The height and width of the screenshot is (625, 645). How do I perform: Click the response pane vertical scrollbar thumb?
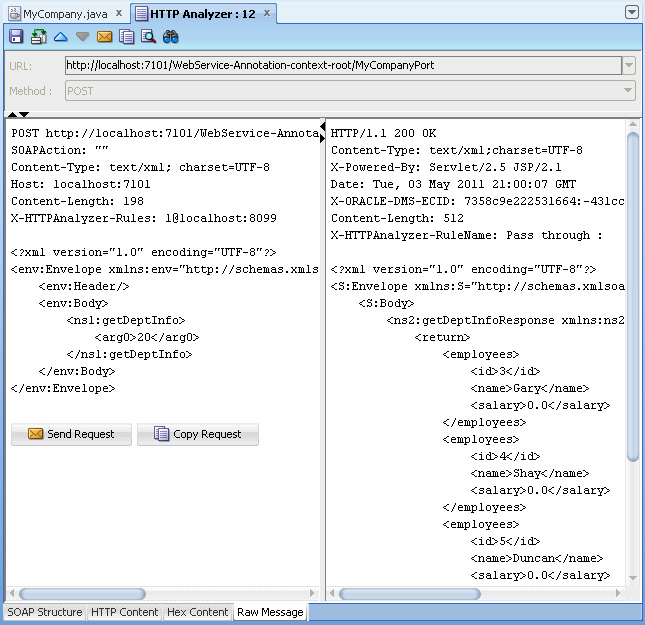click(x=633, y=296)
